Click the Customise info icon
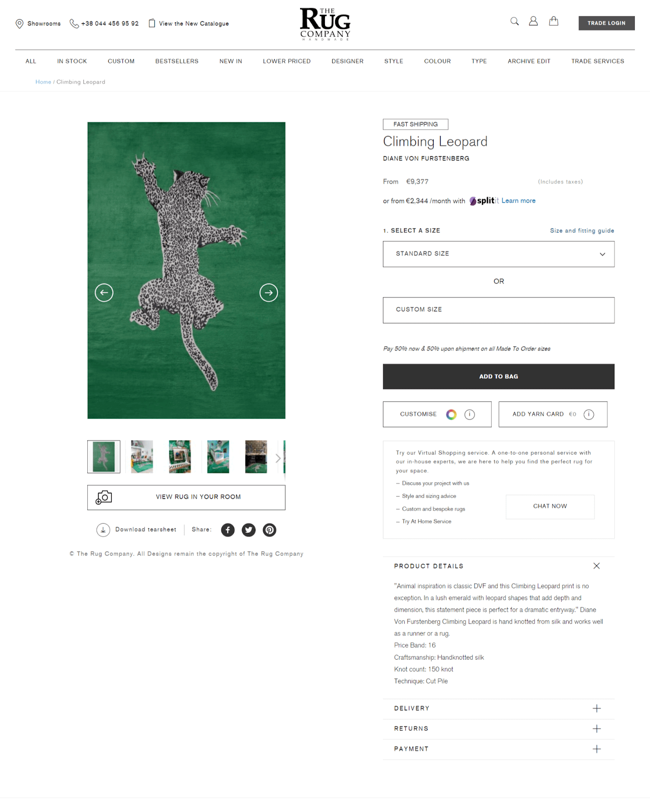 pos(470,415)
